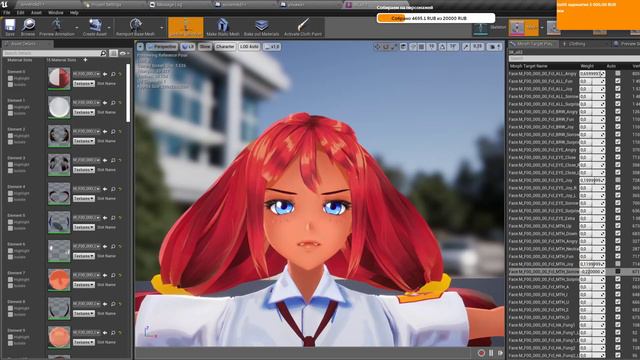The image size is (640, 360).
Task: Add a material slot plus icon
Action: [85, 60]
